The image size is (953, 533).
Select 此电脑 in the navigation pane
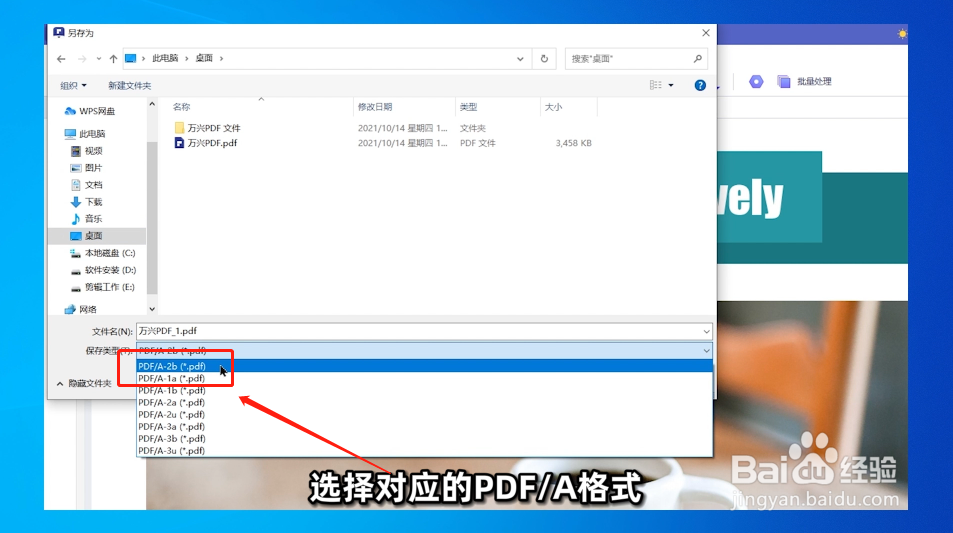coord(85,134)
